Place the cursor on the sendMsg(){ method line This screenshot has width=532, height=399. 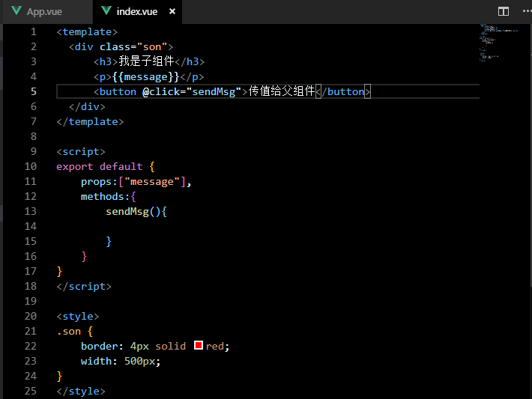136,212
